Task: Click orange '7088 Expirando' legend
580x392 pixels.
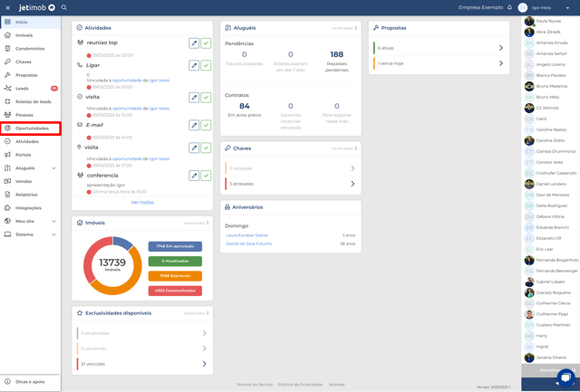Action: point(175,276)
